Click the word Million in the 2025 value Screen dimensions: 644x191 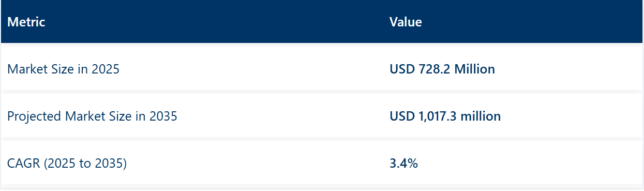pyautogui.click(x=474, y=69)
